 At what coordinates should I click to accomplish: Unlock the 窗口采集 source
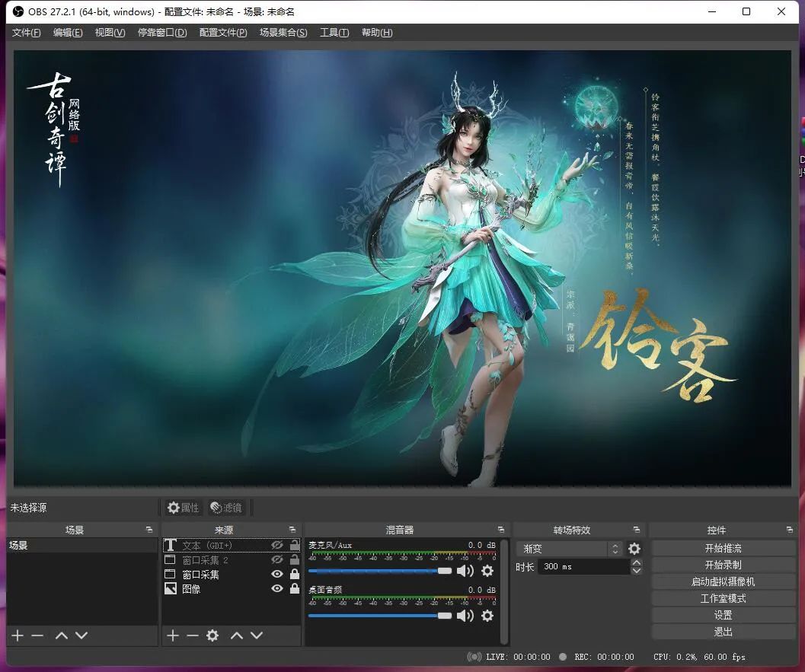coord(294,574)
